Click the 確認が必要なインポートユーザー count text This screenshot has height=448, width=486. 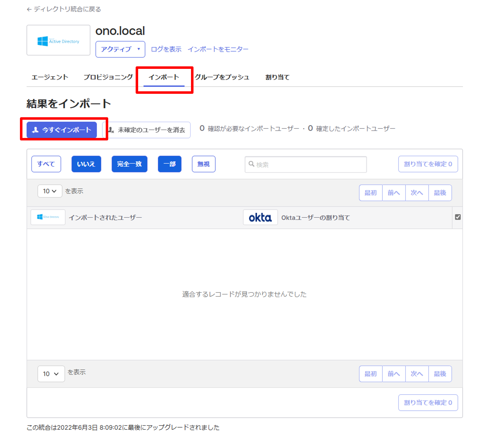[249, 129]
